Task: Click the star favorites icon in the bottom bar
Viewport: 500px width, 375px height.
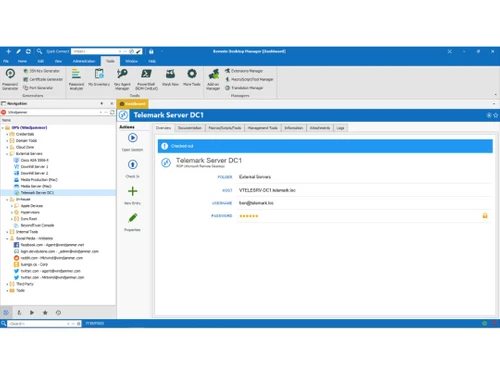Action: tap(45, 312)
